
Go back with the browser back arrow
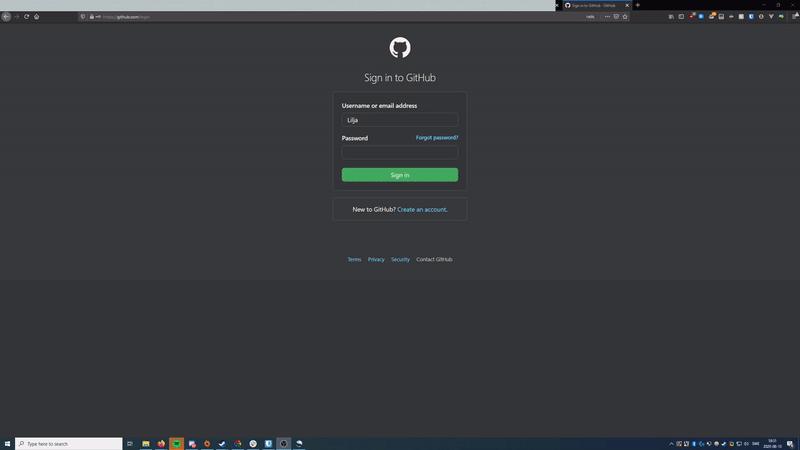click(x=6, y=17)
